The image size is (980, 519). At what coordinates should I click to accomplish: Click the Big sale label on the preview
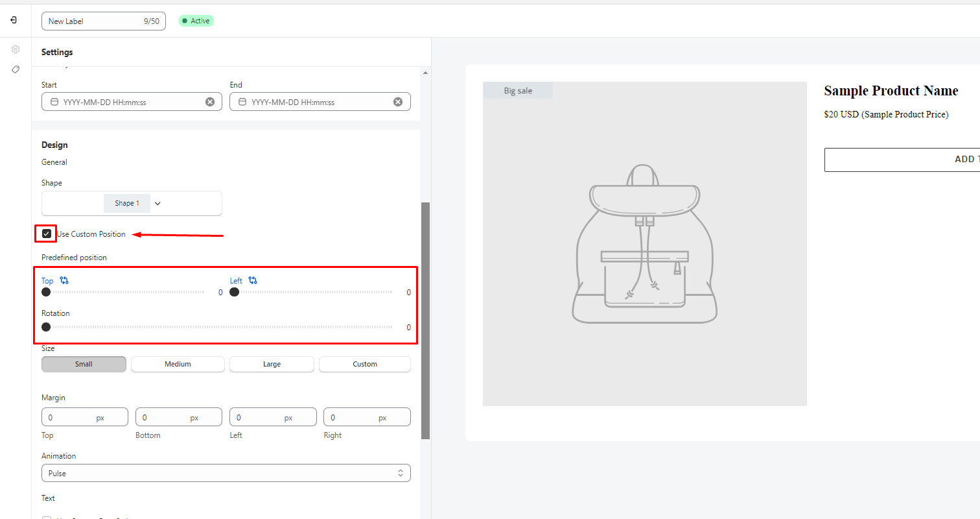coord(518,91)
